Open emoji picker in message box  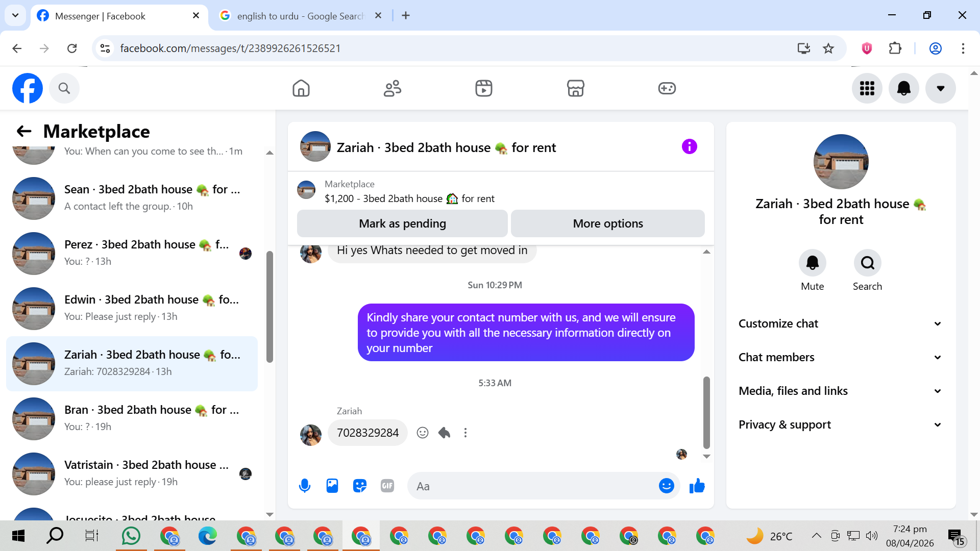click(666, 486)
